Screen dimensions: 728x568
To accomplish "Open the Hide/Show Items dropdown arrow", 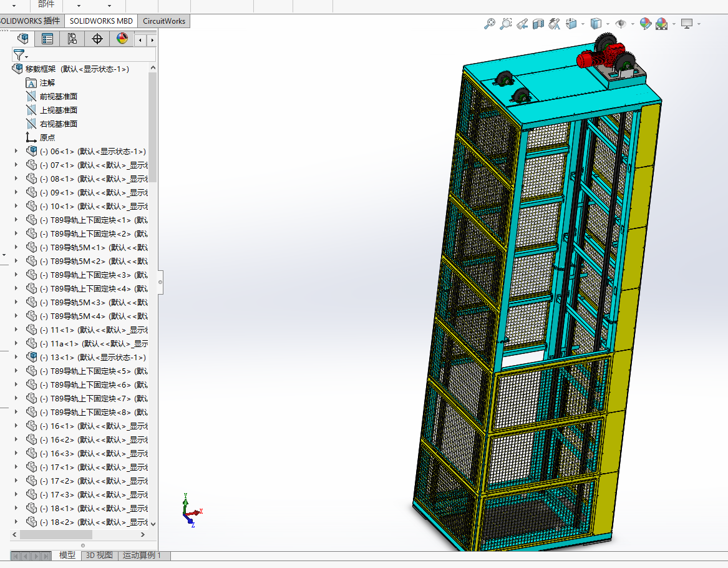I will click(x=633, y=24).
